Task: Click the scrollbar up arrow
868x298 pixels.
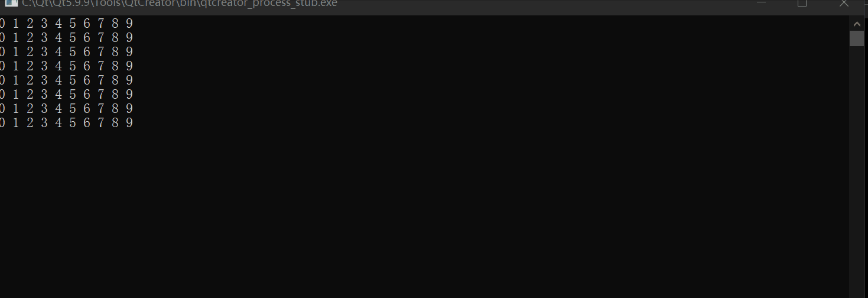Action: point(857,24)
